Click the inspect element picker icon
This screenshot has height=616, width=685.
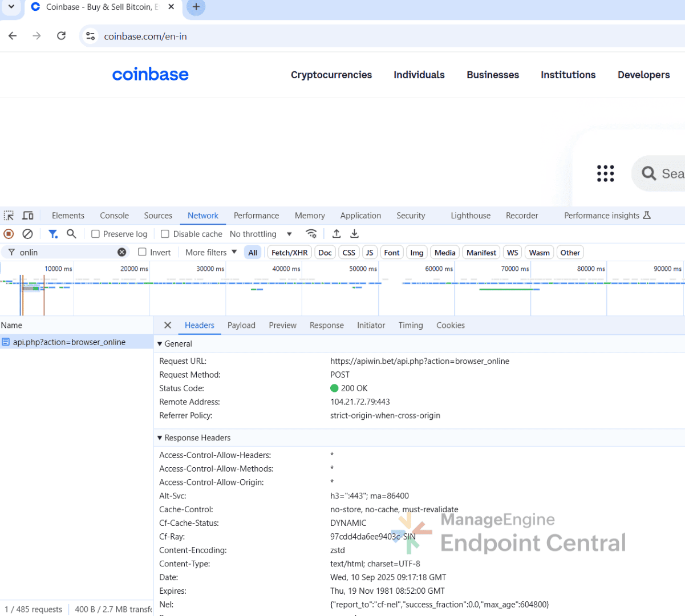tap(9, 216)
